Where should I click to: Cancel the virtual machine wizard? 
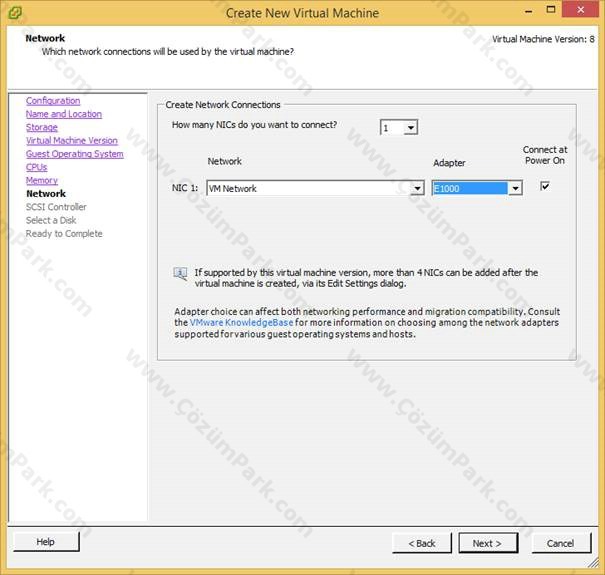coord(561,543)
